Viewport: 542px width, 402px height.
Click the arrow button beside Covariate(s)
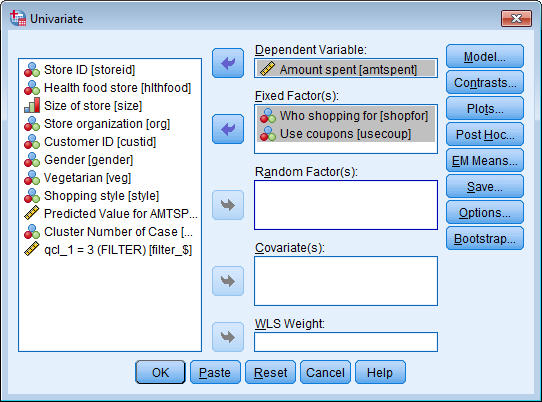[228, 281]
